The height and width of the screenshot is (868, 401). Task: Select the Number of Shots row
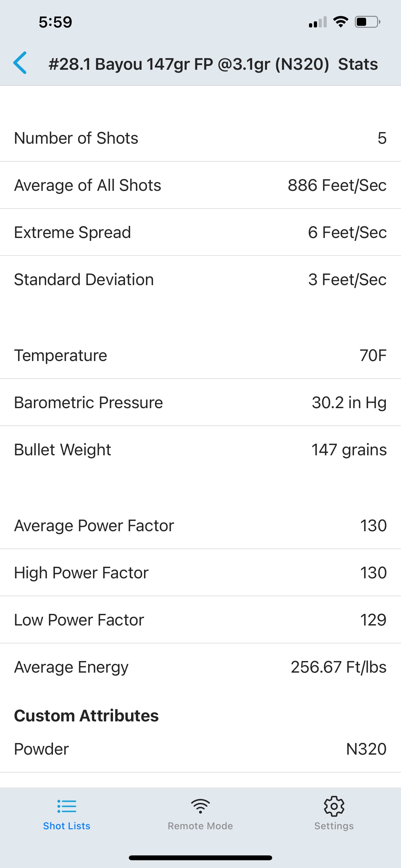coord(200,138)
